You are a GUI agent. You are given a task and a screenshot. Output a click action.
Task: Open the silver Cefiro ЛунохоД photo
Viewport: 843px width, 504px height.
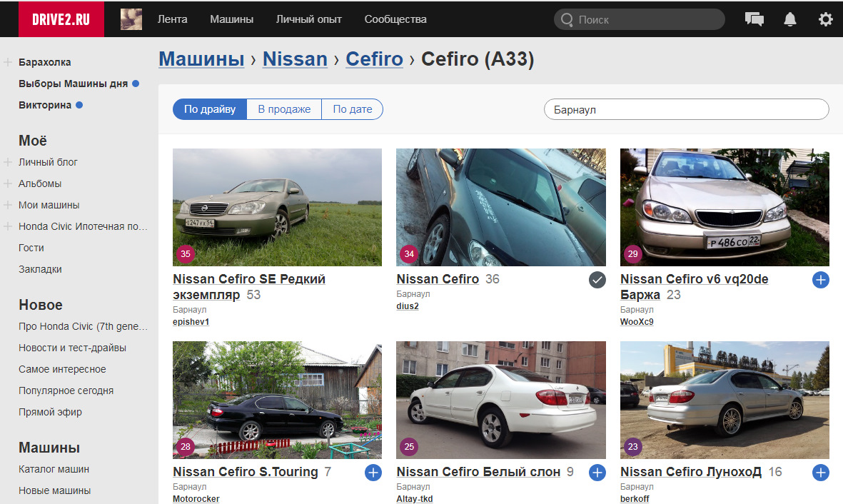[725, 400]
